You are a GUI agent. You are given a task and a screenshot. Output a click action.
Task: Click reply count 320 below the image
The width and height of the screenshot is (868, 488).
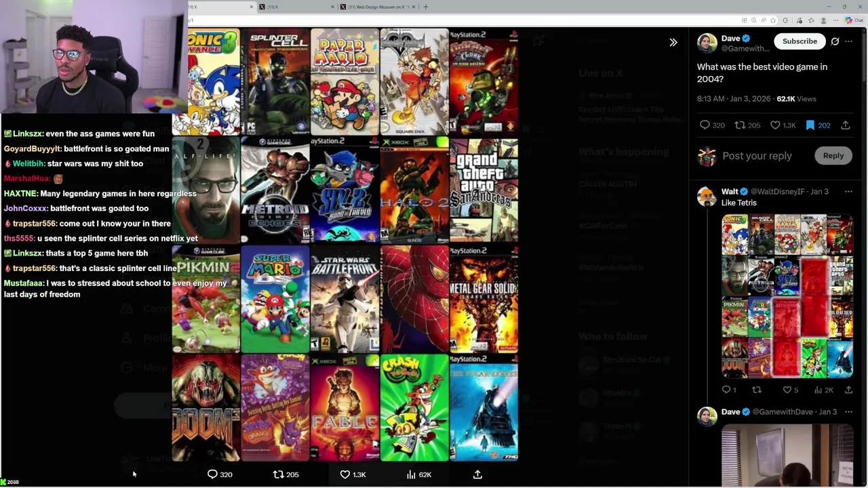220,474
